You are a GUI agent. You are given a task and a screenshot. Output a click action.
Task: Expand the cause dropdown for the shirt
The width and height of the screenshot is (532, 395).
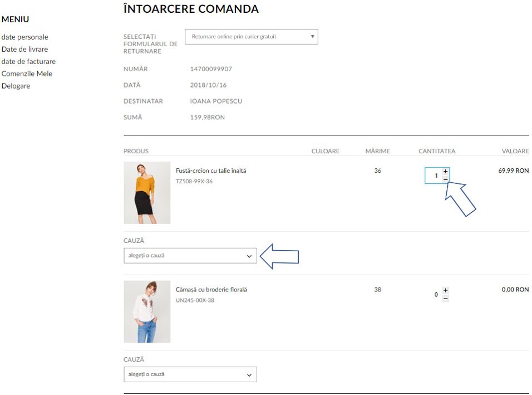click(190, 375)
